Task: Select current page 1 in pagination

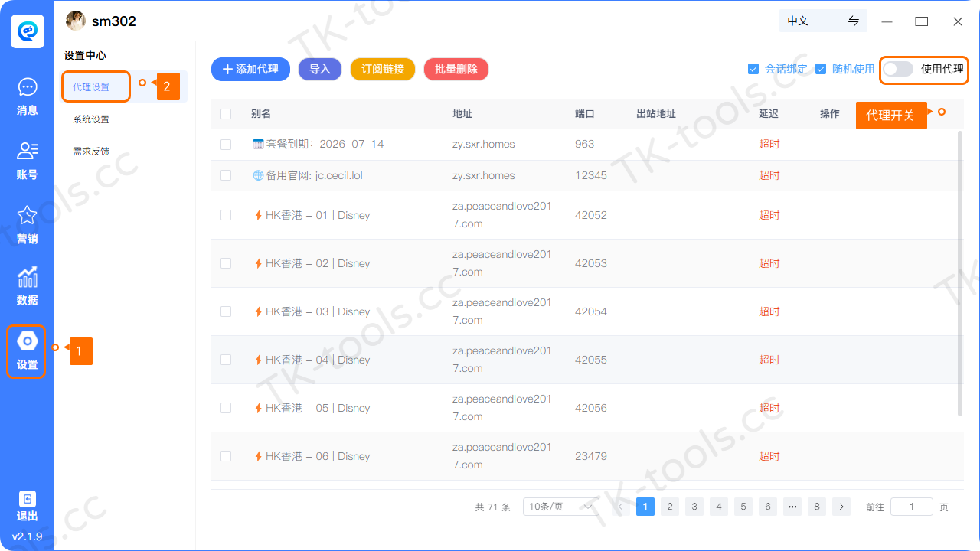Action: pos(645,507)
